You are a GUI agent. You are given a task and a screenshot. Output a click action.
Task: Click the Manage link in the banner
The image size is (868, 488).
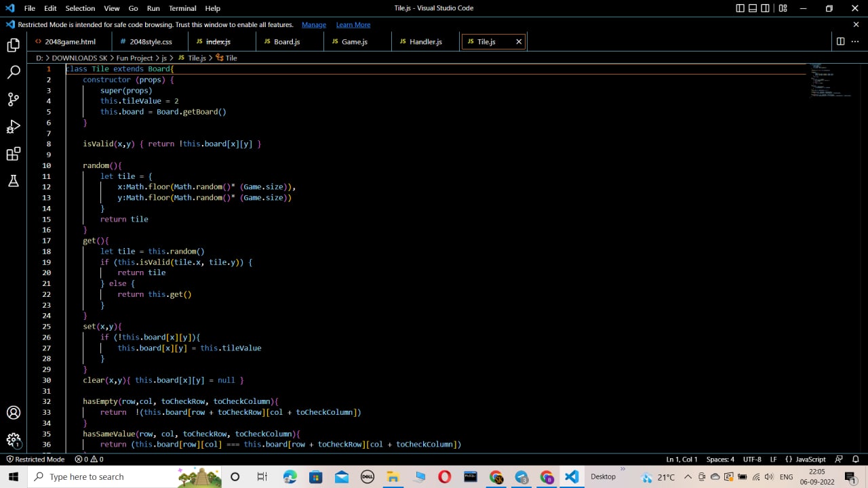313,24
